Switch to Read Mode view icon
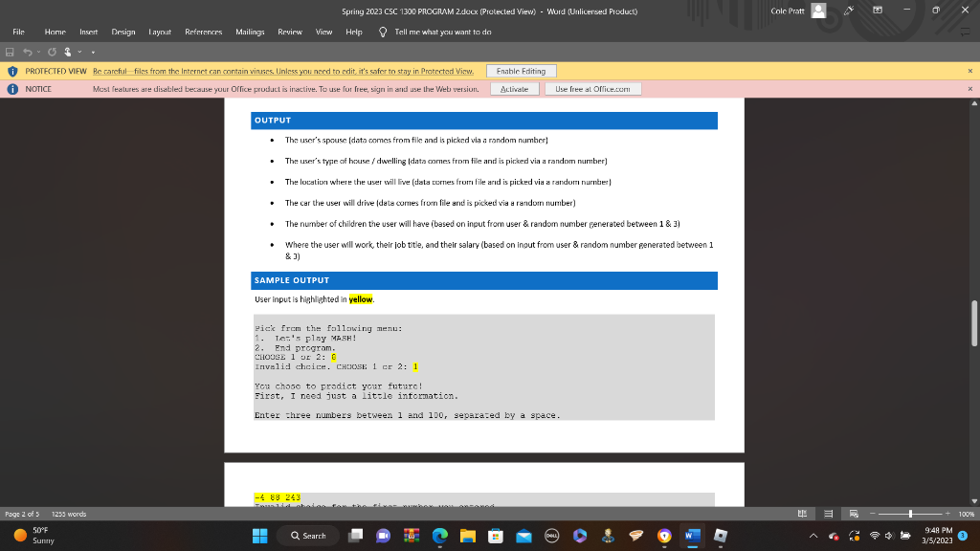 [803, 514]
